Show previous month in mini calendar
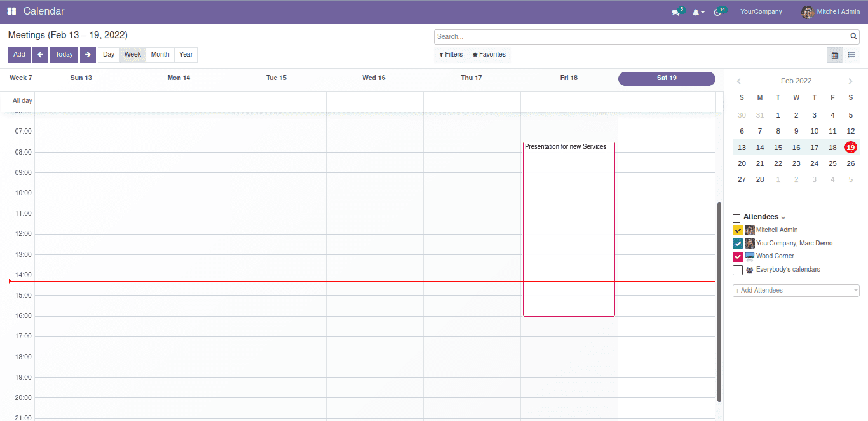868x421 pixels. tap(739, 81)
